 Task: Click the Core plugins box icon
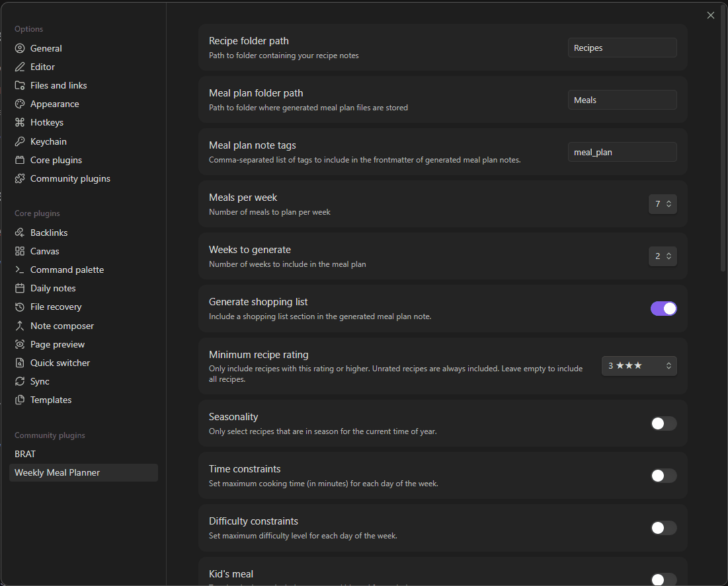tap(19, 160)
